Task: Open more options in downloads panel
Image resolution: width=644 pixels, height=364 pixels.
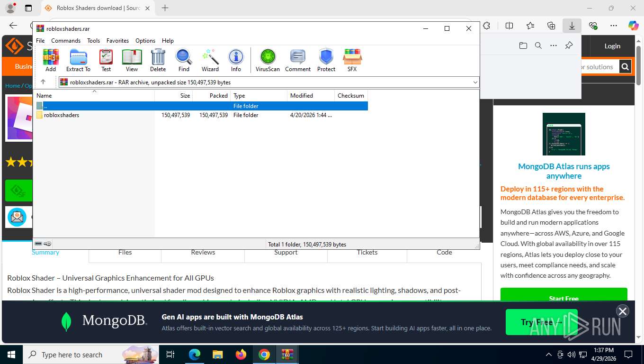Action: pyautogui.click(x=553, y=45)
